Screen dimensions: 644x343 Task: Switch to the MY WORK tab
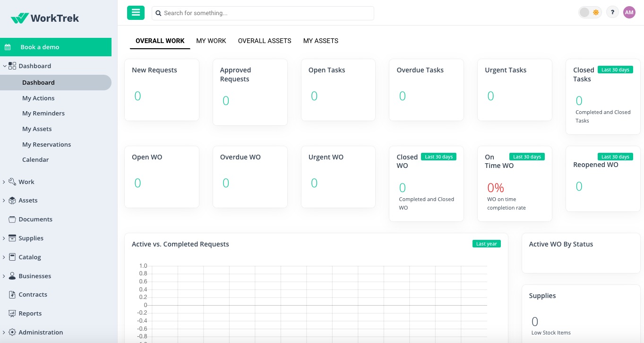(211, 41)
